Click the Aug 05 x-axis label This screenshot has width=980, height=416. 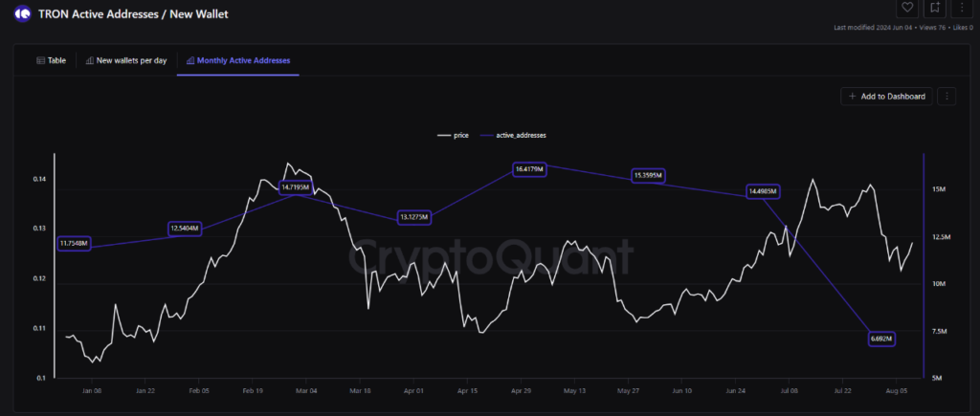pyautogui.click(x=896, y=390)
